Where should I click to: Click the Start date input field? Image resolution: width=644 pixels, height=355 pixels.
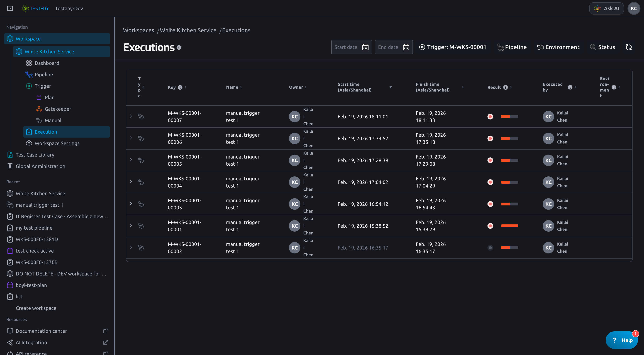[x=352, y=47]
